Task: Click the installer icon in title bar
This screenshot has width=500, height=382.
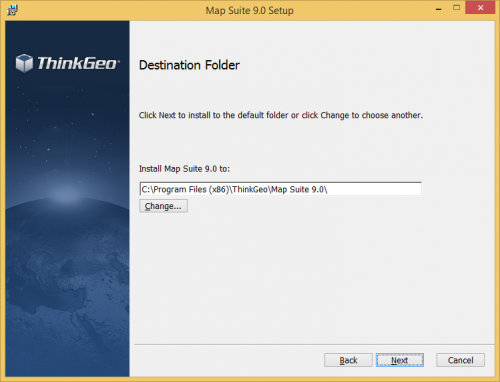Action: click(x=12, y=10)
